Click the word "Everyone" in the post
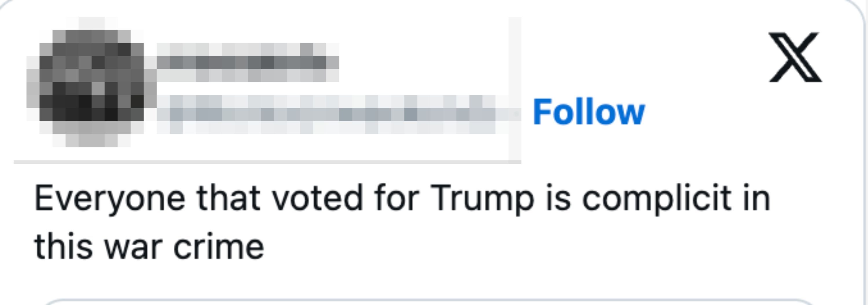This screenshot has width=868, height=305. (110, 199)
